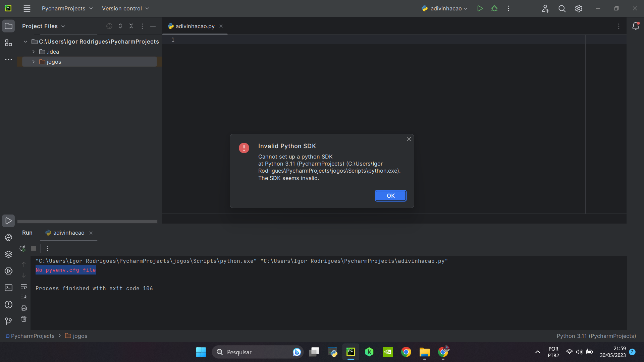
Task: Open the Services tool window
Action: [8, 271]
